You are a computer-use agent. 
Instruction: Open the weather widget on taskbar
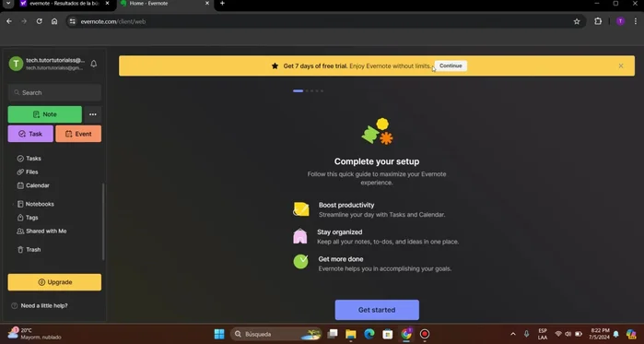(x=35, y=334)
